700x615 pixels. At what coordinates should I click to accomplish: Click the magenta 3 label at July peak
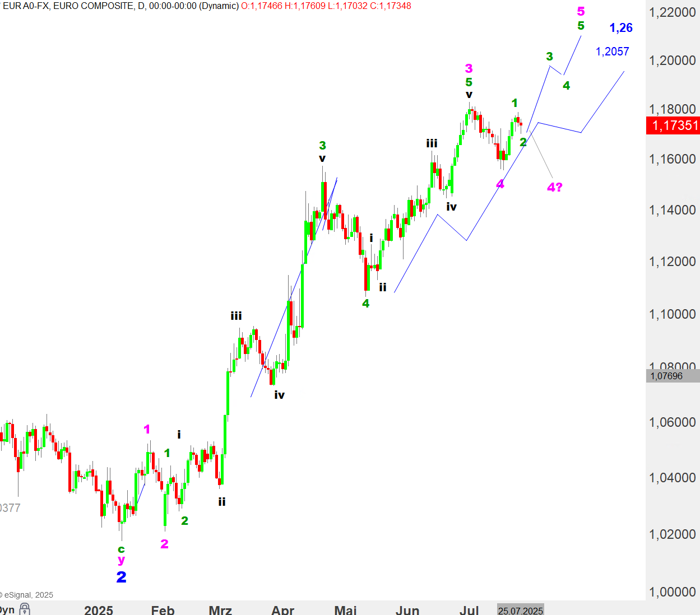point(469,68)
